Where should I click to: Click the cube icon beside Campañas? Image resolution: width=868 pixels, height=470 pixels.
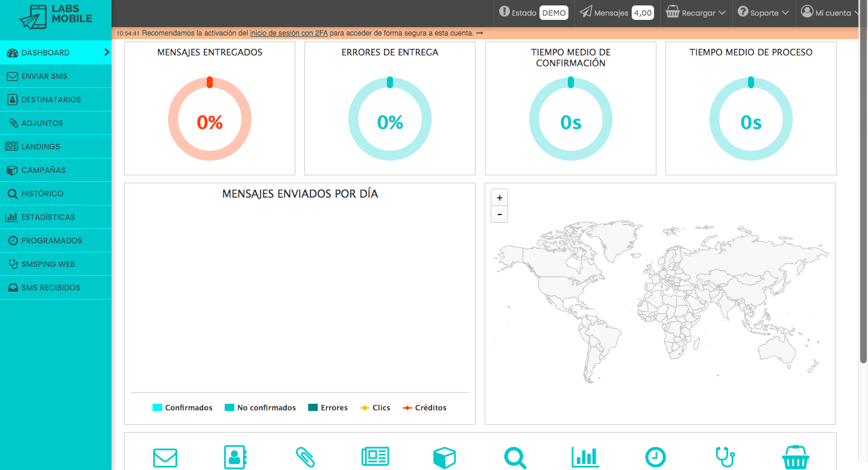[12, 171]
